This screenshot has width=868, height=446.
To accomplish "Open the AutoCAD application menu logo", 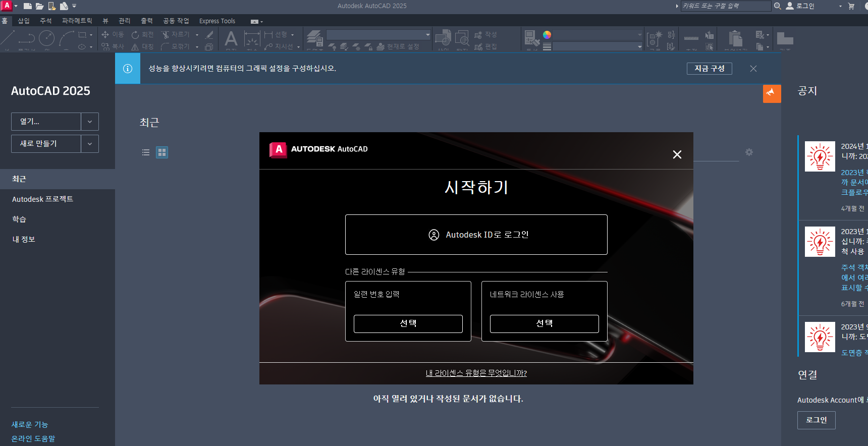I will [7, 6].
